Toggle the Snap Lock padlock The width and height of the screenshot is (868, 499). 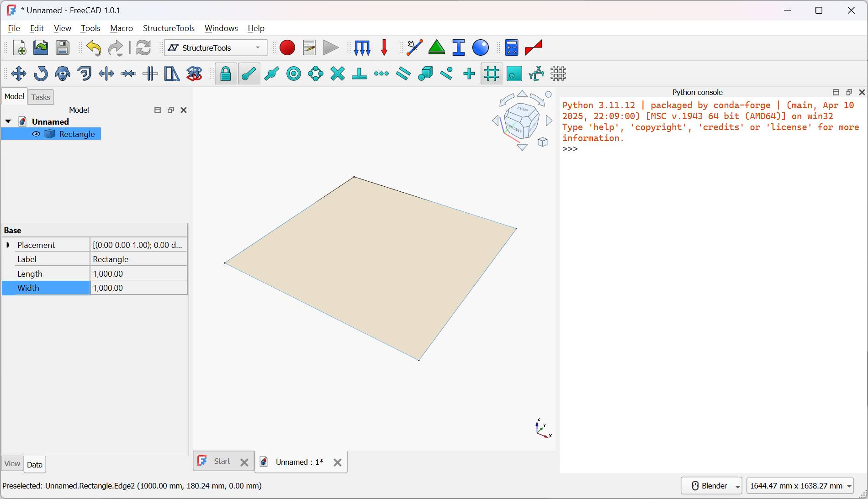coord(226,74)
